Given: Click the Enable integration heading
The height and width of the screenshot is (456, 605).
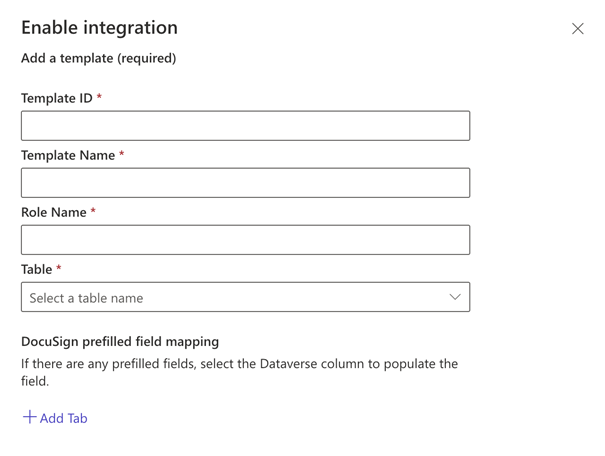Looking at the screenshot, I should point(99,28).
